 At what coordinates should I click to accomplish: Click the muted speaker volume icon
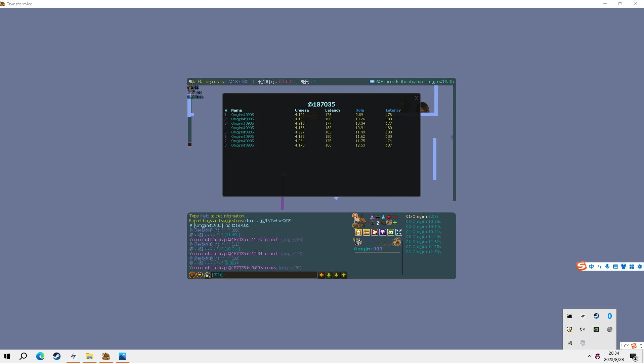point(583,329)
